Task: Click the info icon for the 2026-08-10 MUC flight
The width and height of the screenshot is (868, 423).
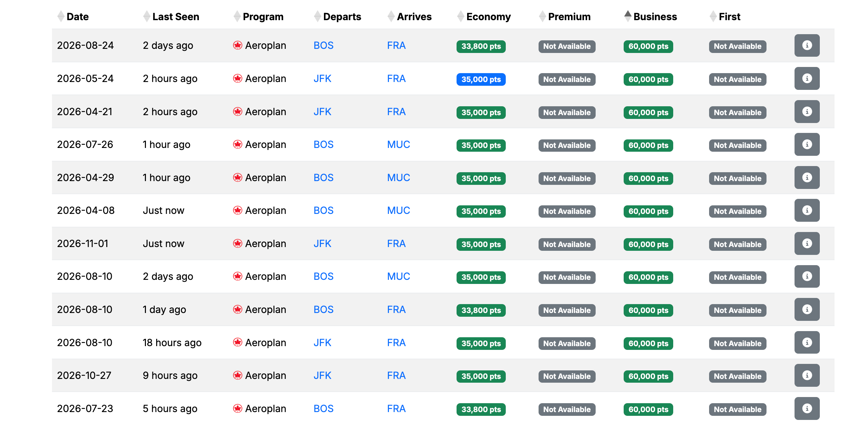Action: click(x=806, y=276)
